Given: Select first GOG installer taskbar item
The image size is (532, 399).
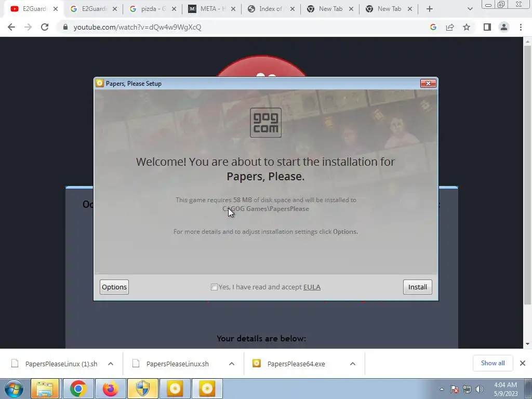Looking at the screenshot, I should pyautogui.click(x=175, y=389).
